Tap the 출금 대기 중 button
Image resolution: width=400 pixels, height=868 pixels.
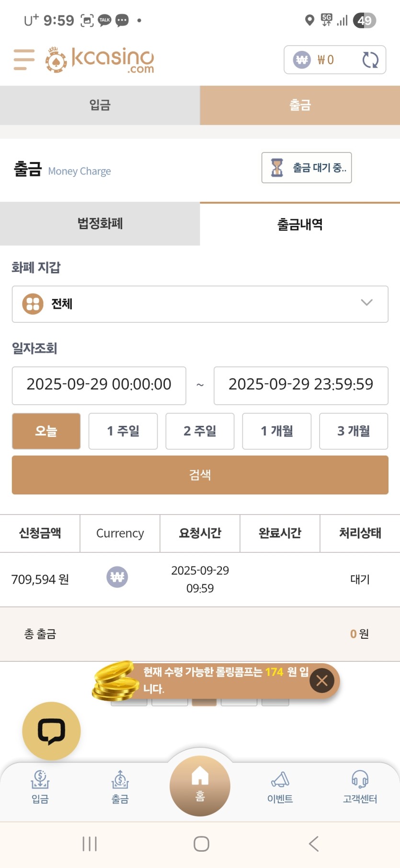307,167
